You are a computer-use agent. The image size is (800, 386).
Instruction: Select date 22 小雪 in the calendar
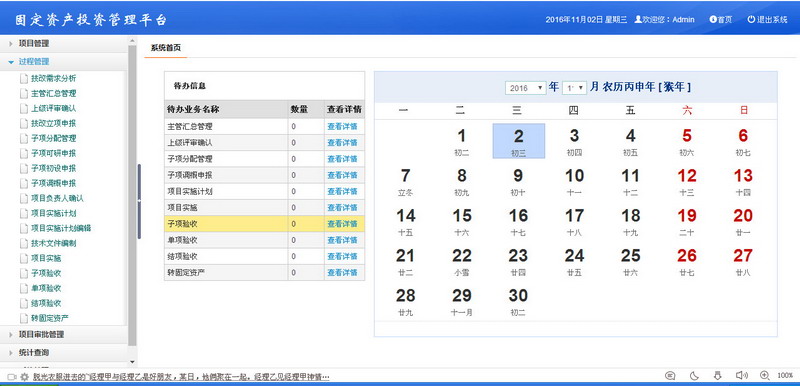click(462, 261)
